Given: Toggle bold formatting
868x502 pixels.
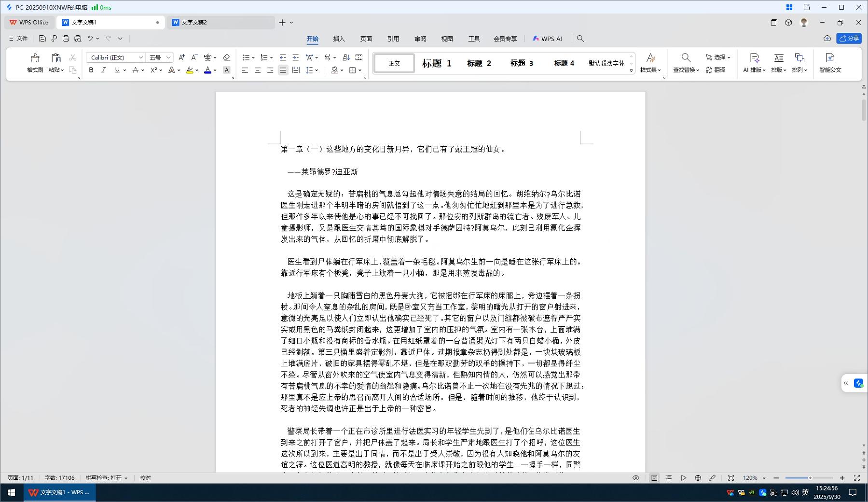Looking at the screenshot, I should point(91,70).
